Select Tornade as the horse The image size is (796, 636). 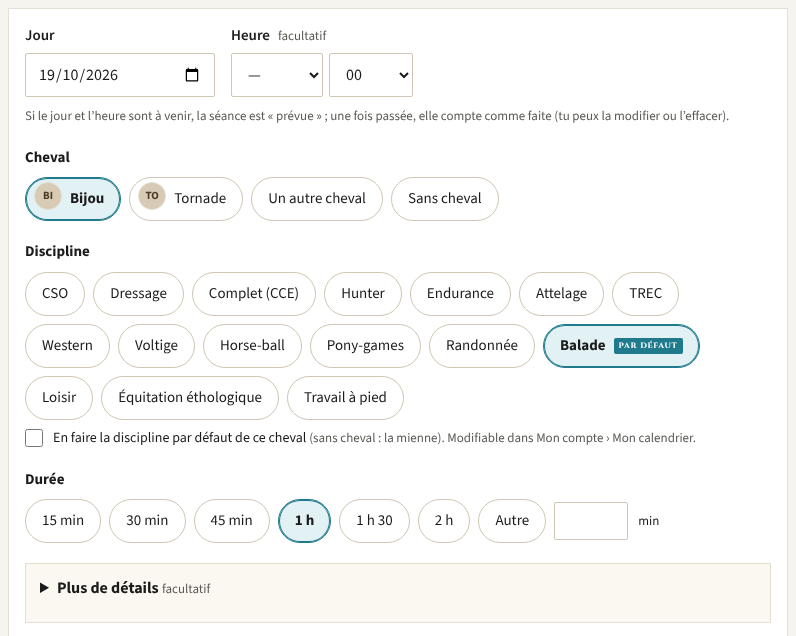(x=186, y=199)
